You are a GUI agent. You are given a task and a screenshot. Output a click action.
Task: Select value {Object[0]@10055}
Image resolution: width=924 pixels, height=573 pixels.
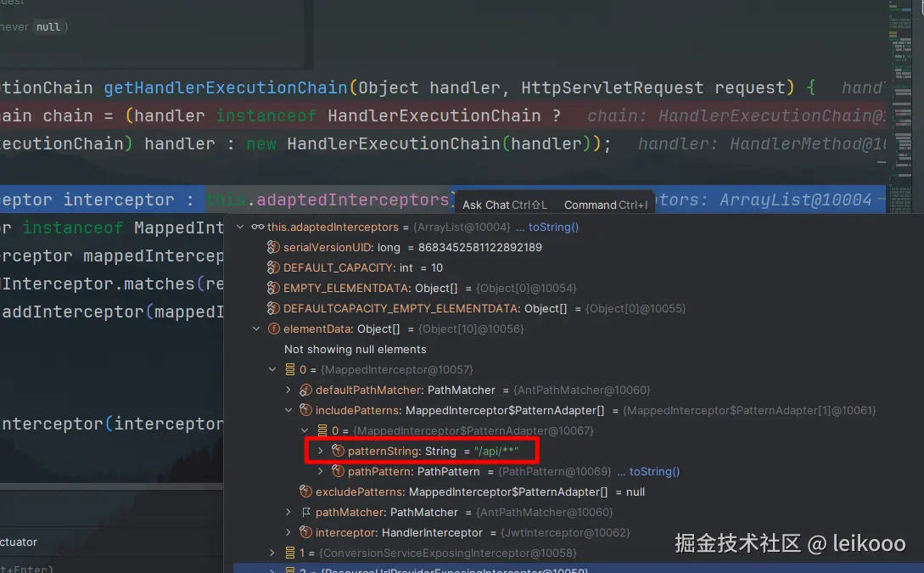(x=636, y=308)
